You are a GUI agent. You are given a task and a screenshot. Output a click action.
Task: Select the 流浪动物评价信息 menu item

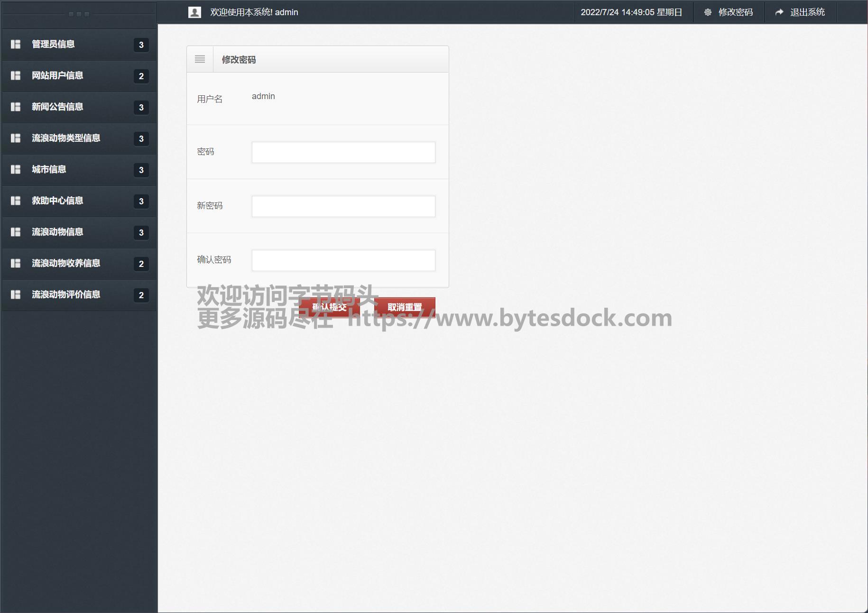(66, 294)
